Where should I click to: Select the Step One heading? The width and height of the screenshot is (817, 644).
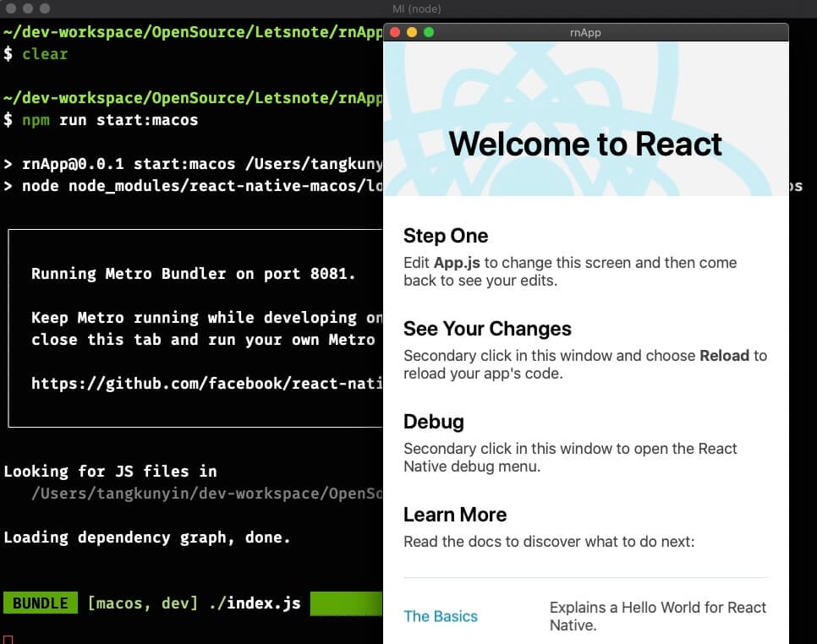[446, 236]
